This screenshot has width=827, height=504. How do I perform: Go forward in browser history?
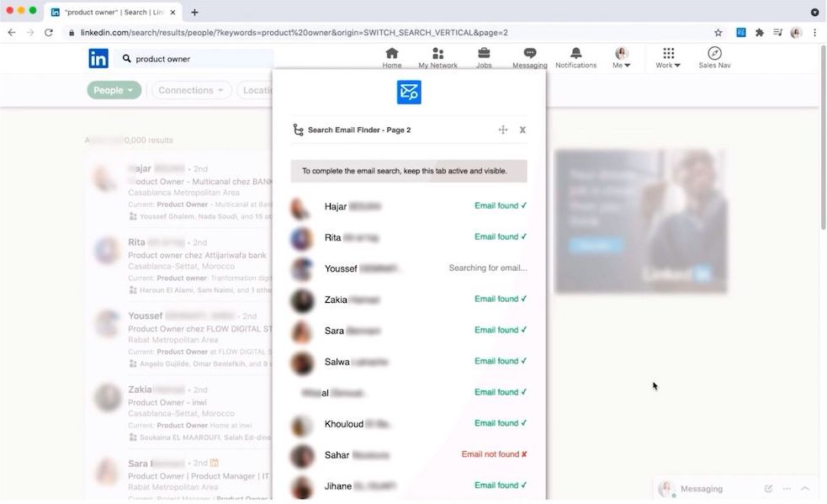pos(30,33)
